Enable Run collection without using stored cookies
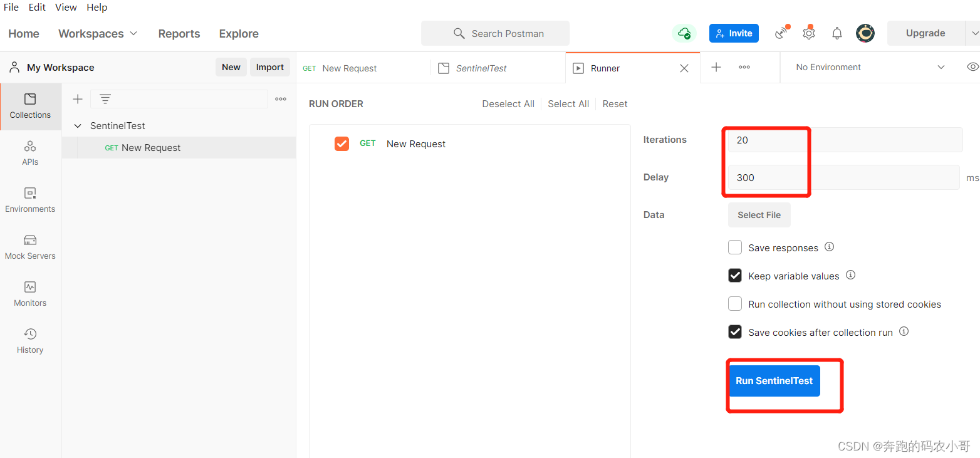980x458 pixels. (735, 304)
